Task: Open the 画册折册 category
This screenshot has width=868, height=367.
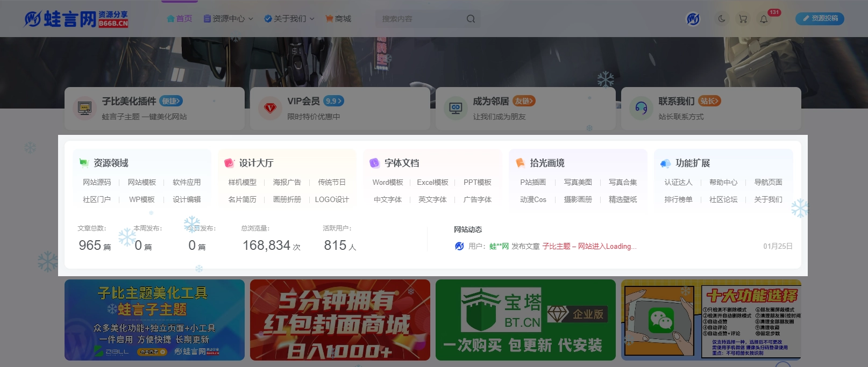Action: pyautogui.click(x=287, y=199)
